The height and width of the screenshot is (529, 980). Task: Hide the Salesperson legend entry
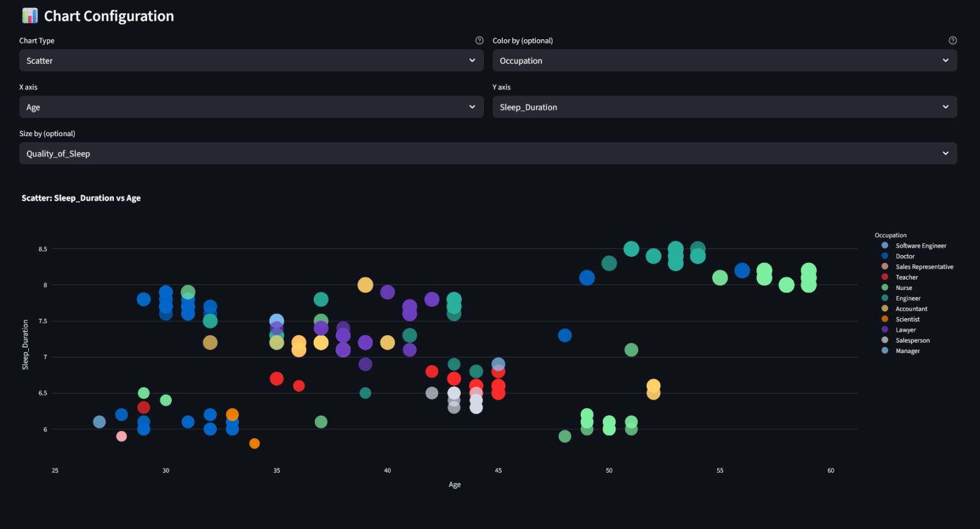tap(912, 340)
